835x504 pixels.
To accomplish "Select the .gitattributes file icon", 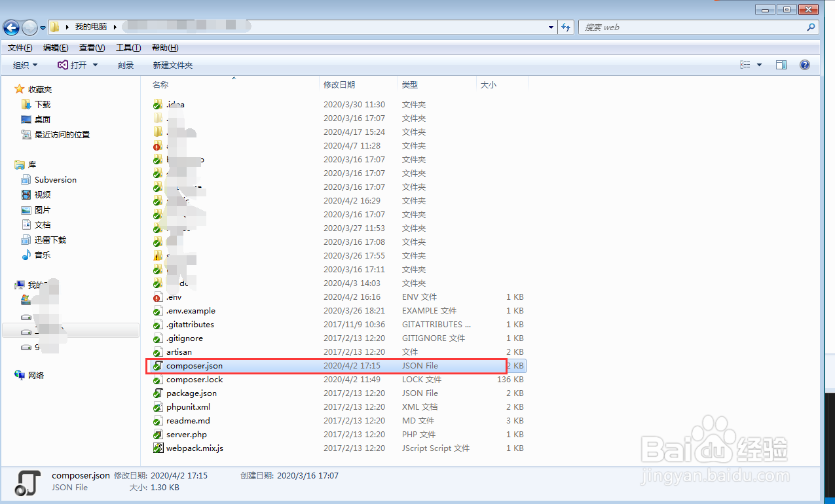I will coord(157,325).
